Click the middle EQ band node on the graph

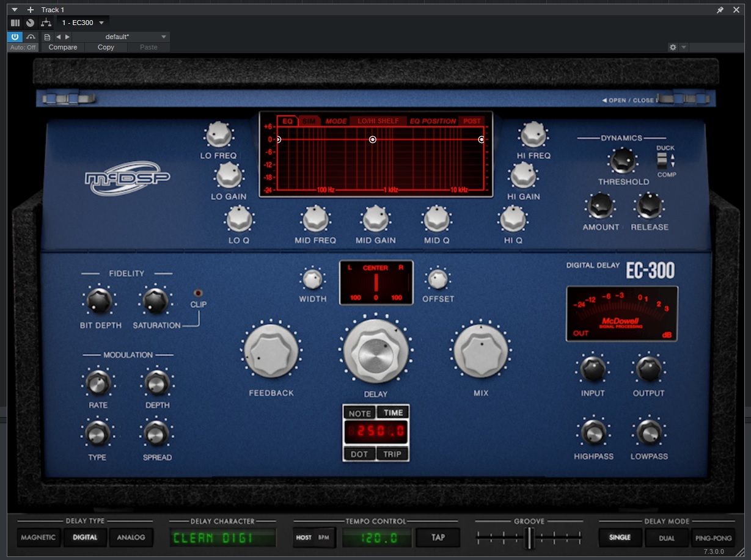373,140
